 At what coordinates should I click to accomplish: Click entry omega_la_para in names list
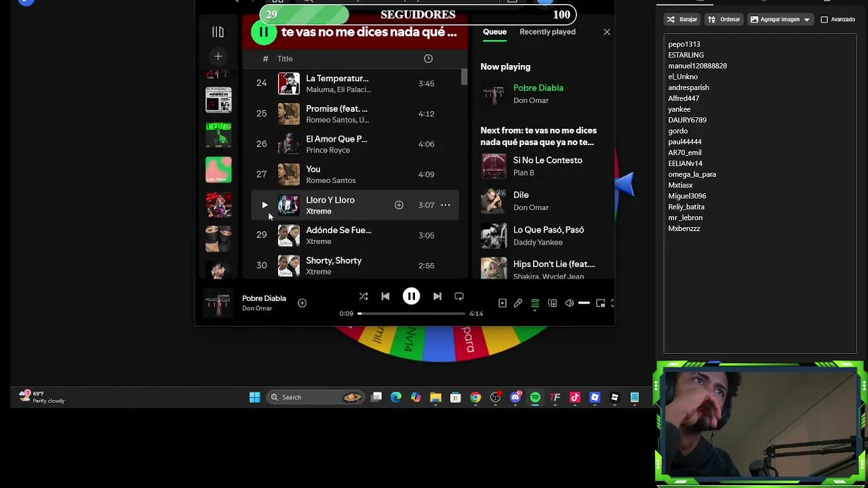coord(692,174)
